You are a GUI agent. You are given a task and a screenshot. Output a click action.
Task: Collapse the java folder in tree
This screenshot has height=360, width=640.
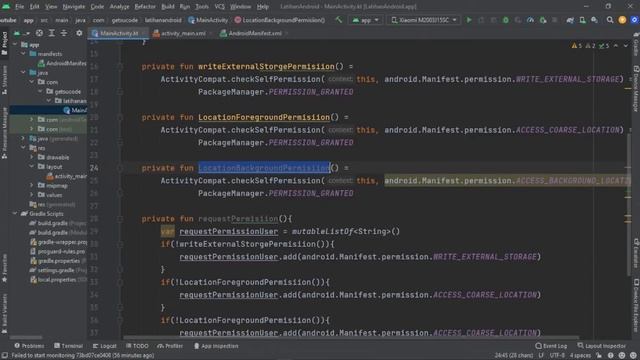pos(23,73)
